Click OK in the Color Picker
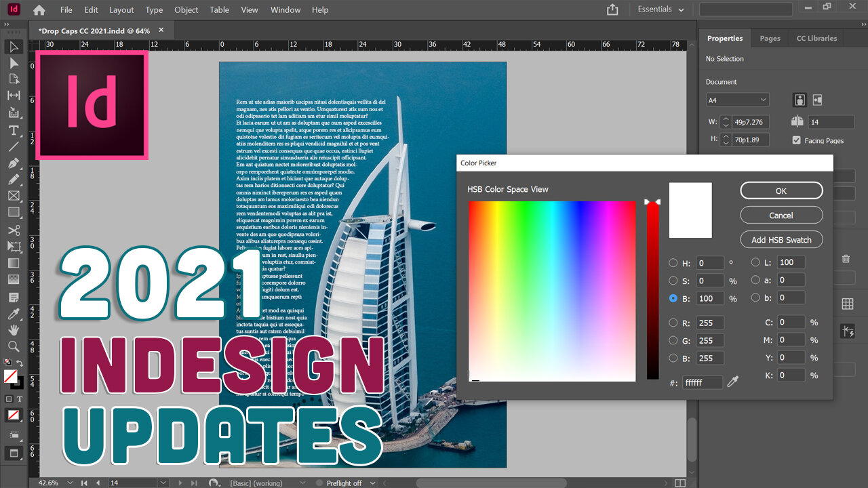 [x=781, y=190]
